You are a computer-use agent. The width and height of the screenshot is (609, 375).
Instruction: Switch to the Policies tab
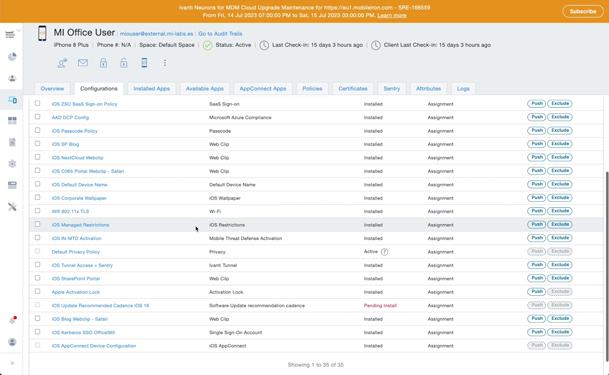tap(312, 89)
